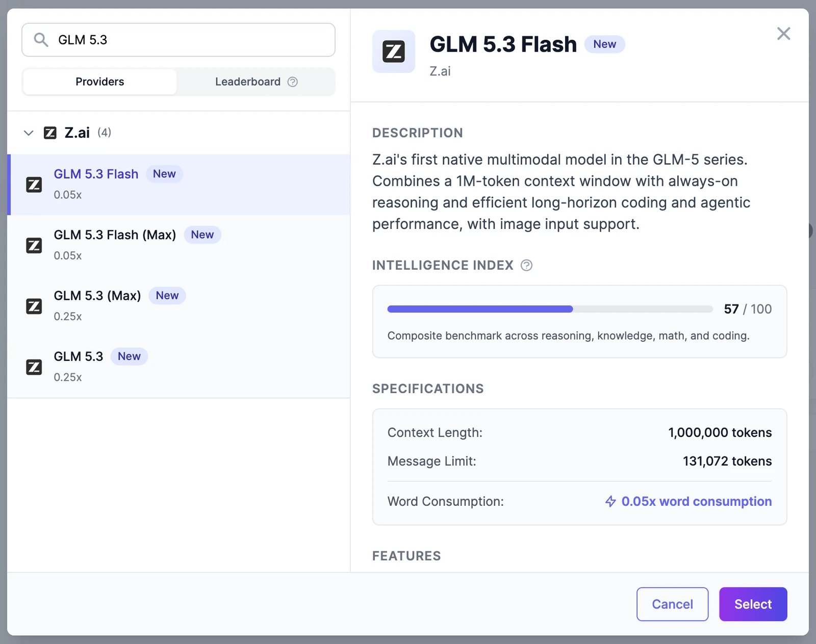Click the Z.ai provider logo in group header

coord(50,133)
